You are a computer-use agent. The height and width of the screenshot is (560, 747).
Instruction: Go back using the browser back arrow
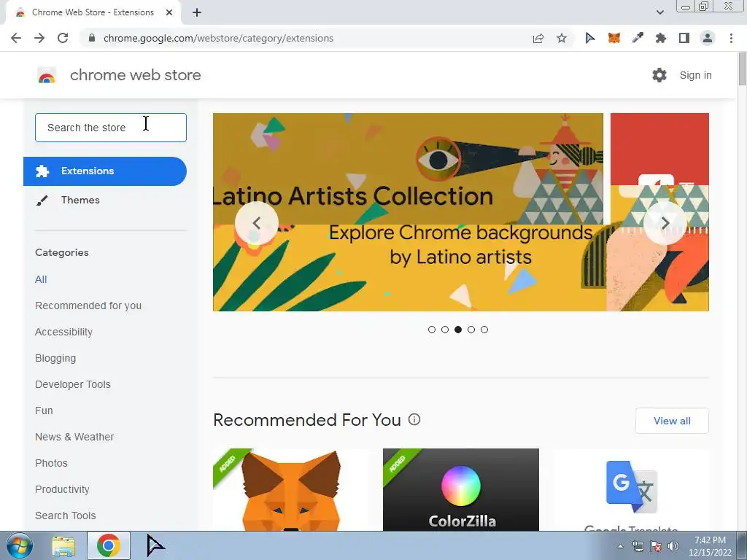[16, 38]
